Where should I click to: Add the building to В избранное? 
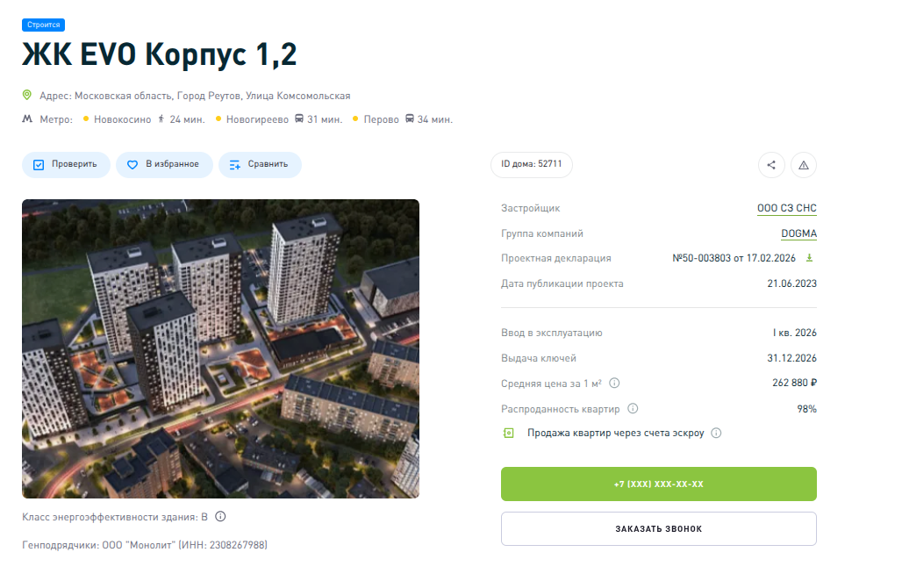point(164,165)
